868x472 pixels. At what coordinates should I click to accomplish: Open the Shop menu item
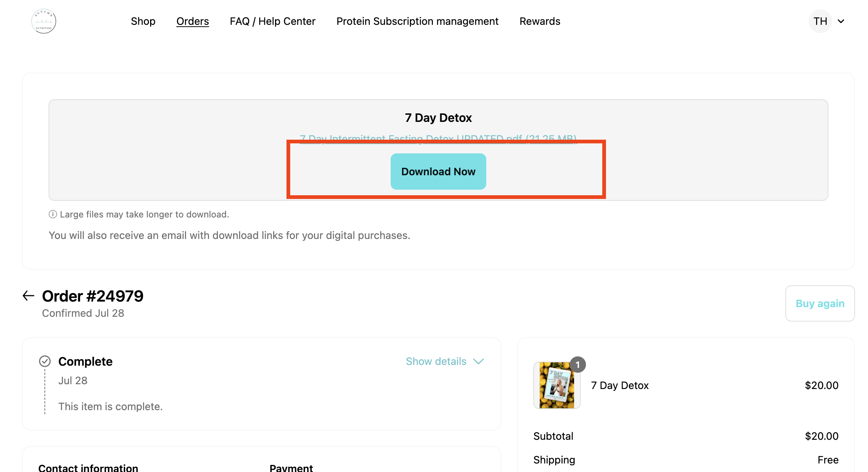(x=143, y=21)
